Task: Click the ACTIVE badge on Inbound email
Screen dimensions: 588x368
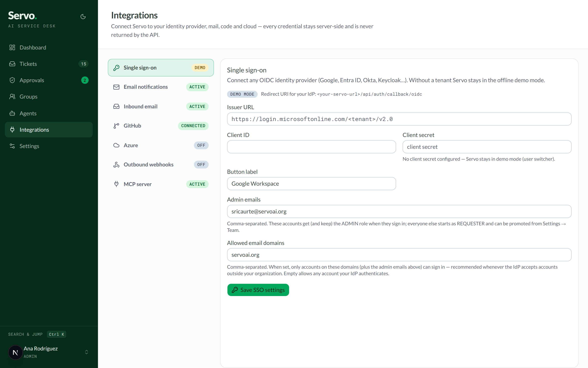Action: (x=197, y=106)
